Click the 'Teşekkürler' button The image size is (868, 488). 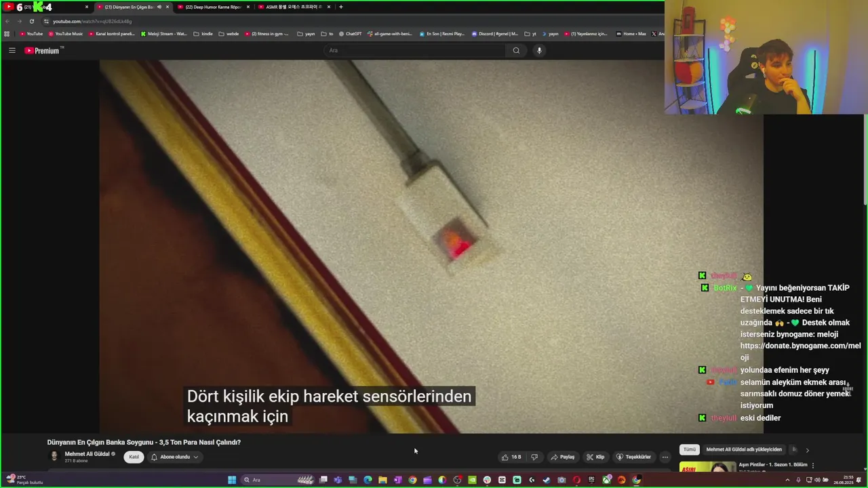click(x=633, y=457)
